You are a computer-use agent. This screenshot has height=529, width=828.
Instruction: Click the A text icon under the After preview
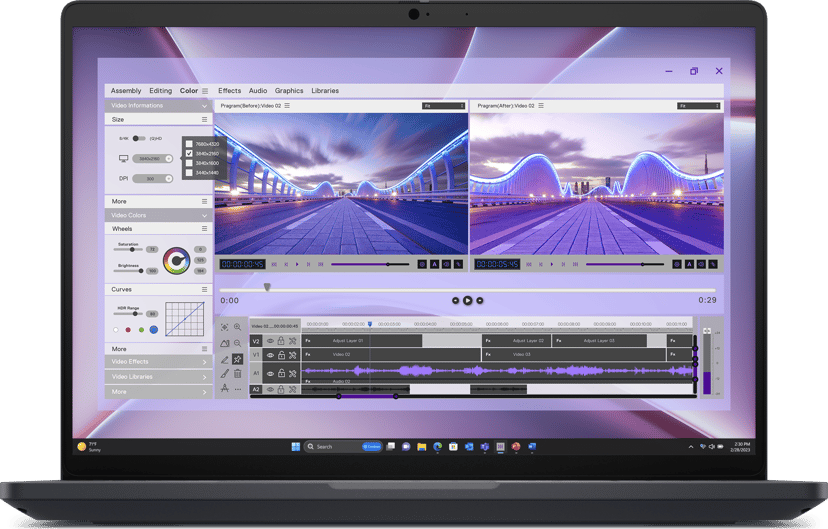point(689,264)
